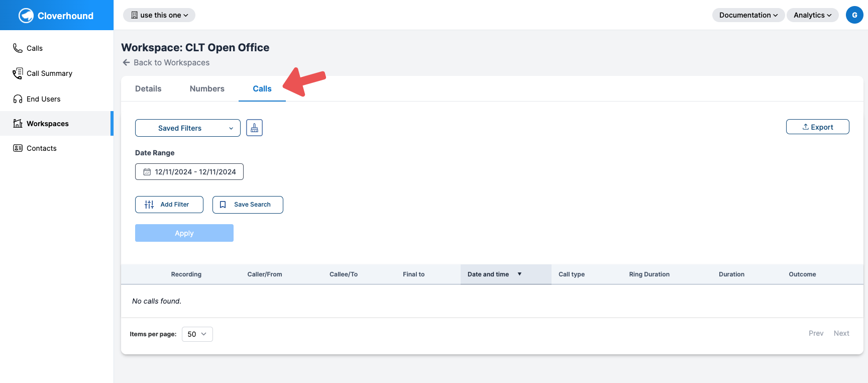Click the 'Items per page:' label
The image size is (868, 383).
[x=153, y=334]
